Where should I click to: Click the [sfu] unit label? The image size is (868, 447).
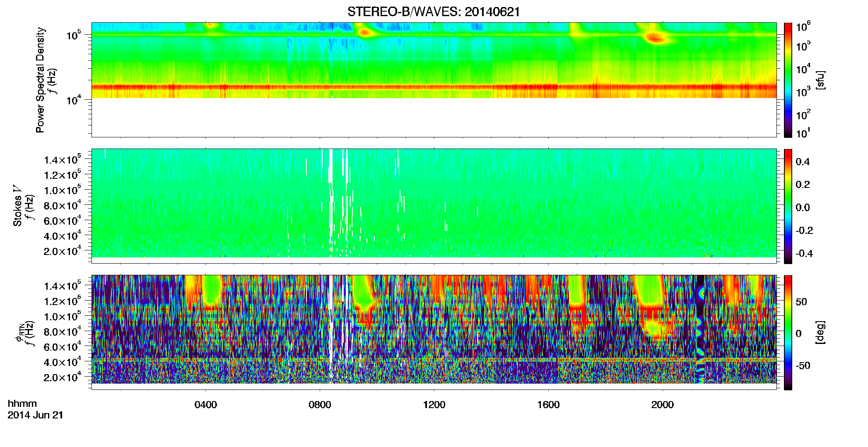click(820, 80)
